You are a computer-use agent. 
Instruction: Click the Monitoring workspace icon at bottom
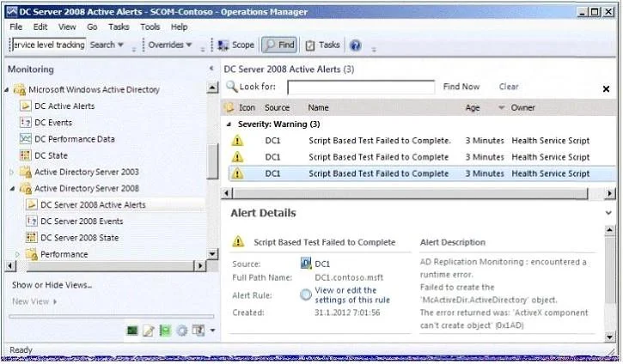(x=132, y=331)
